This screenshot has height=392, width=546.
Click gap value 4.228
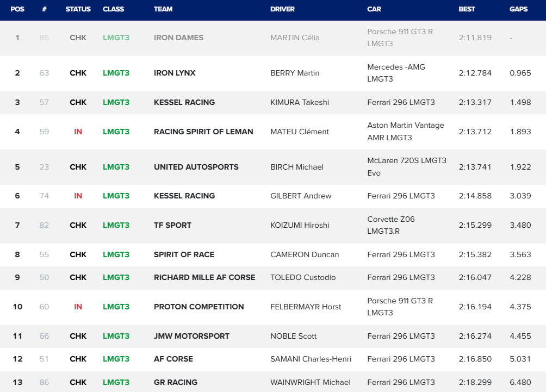click(x=520, y=277)
